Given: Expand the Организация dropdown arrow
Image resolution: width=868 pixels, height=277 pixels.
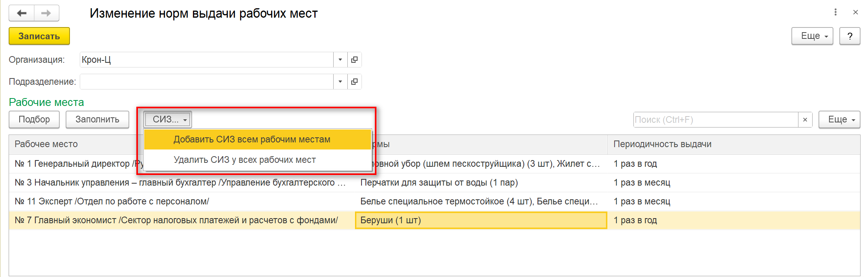Looking at the screenshot, I should click(340, 60).
